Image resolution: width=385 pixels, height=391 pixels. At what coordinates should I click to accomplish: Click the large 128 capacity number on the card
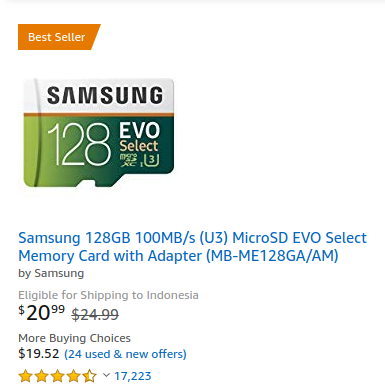79,145
